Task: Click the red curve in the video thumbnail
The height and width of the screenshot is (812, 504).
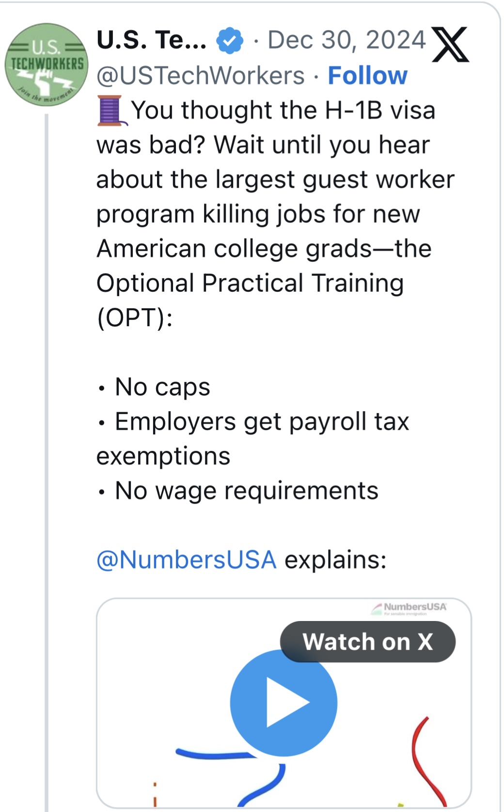Action: point(428,761)
